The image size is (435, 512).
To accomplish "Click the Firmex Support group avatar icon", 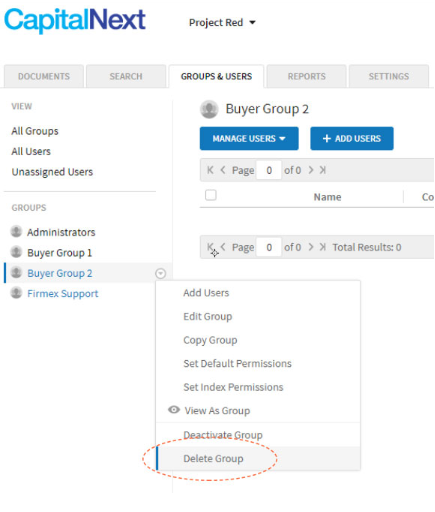I will [x=16, y=293].
